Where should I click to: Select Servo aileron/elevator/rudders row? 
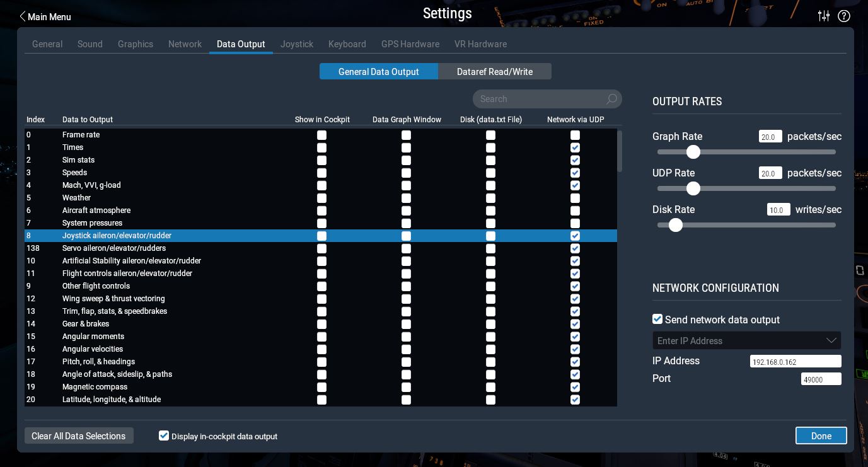pos(321,248)
